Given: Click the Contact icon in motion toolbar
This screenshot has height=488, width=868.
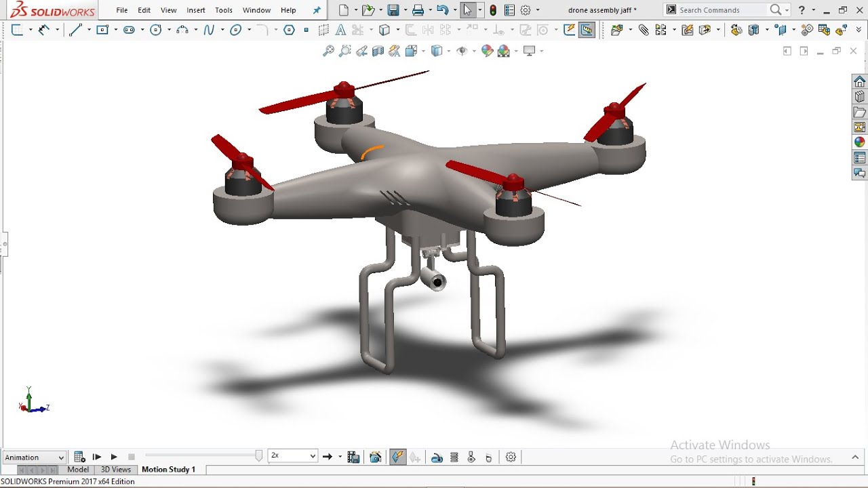Looking at the screenshot, I should 471,457.
